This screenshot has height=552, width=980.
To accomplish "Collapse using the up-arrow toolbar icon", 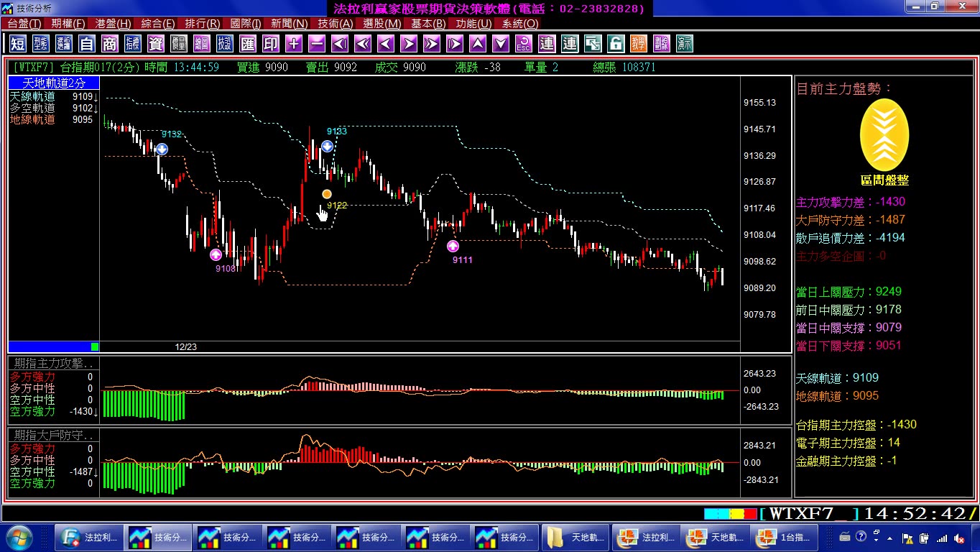I will coord(478,44).
